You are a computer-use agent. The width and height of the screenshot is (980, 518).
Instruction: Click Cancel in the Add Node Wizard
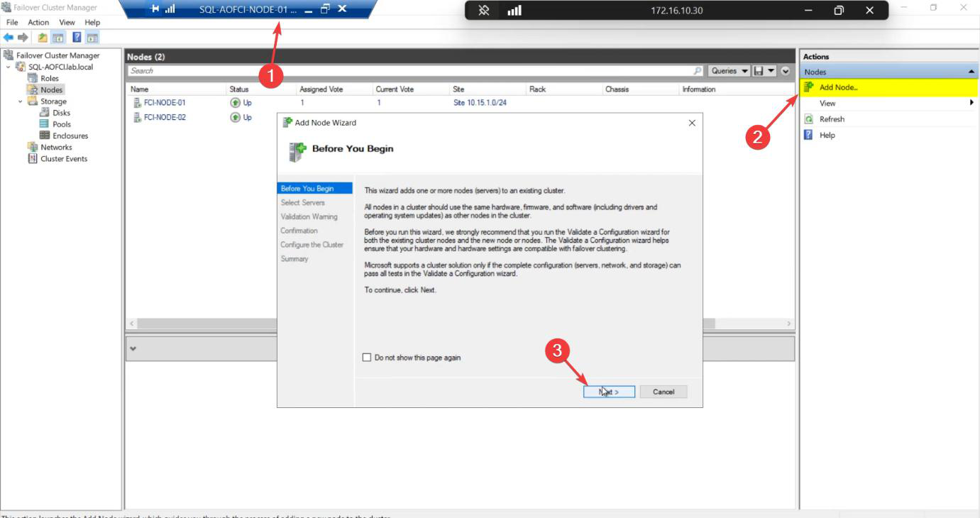664,392
